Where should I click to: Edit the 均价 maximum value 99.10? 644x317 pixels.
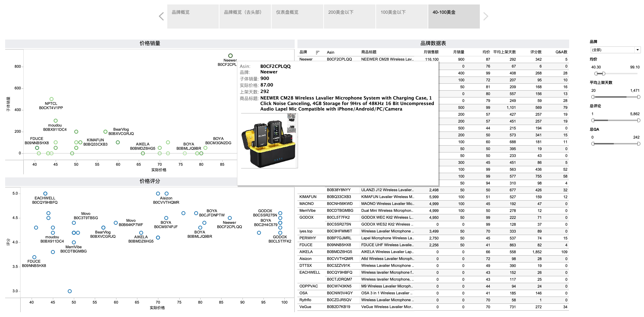[635, 67]
